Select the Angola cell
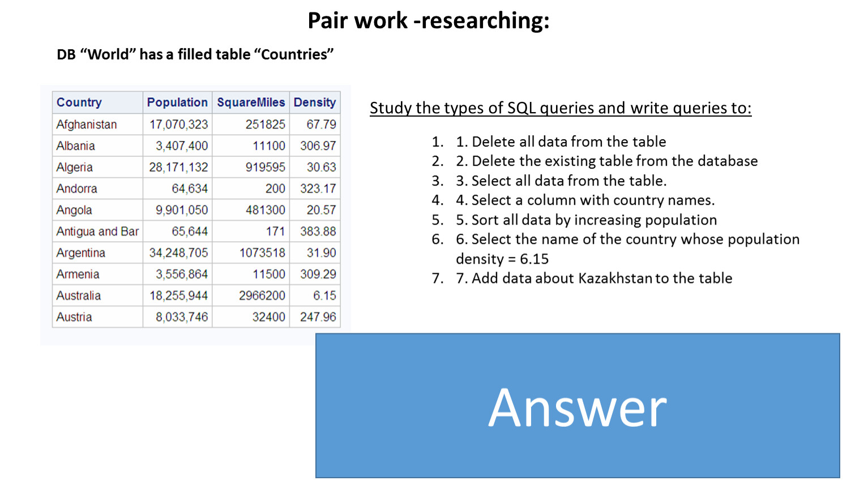The width and height of the screenshot is (868, 489). pyautogui.click(x=97, y=210)
